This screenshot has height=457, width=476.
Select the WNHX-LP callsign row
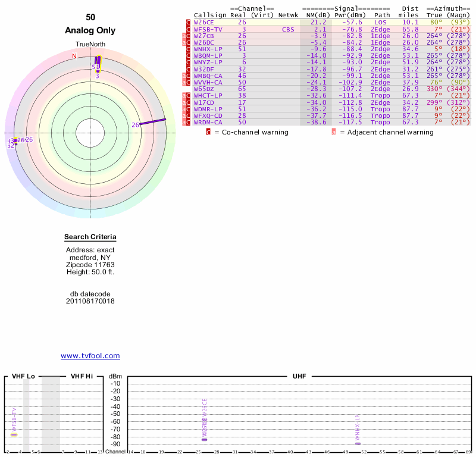208,49
